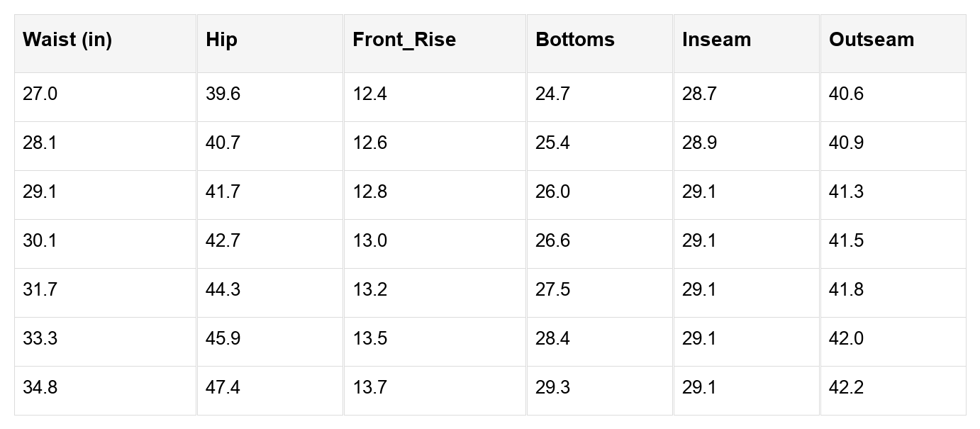Select the outseam cell 42.2

point(846,388)
